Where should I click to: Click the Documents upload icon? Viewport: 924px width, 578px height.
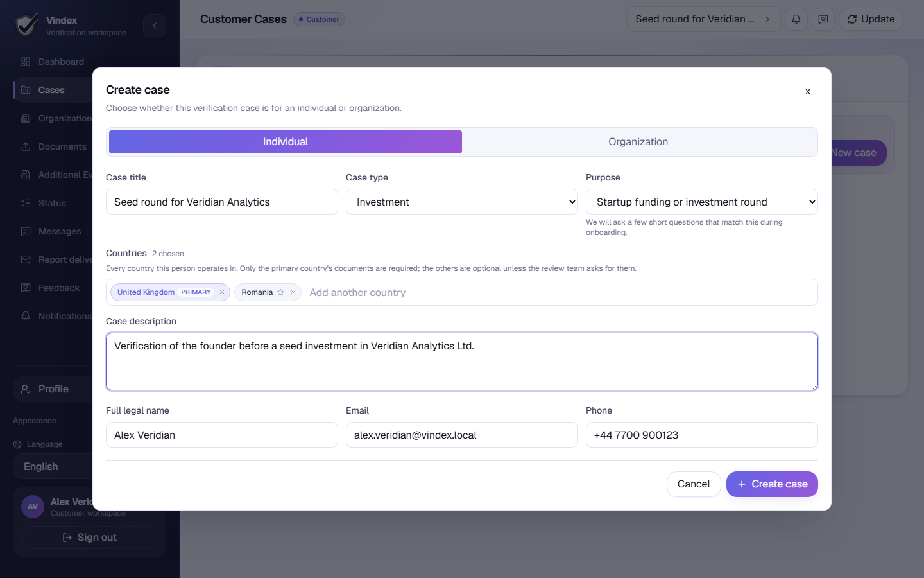click(26, 146)
